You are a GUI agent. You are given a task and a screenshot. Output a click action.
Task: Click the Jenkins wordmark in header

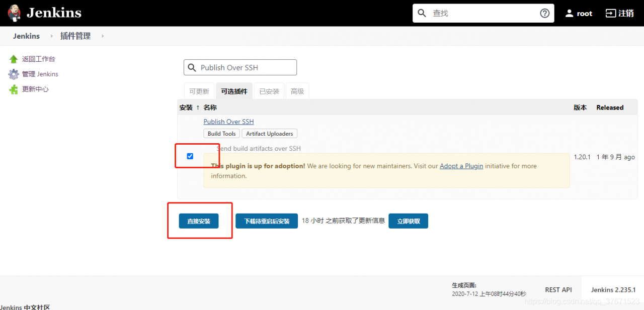(54, 13)
